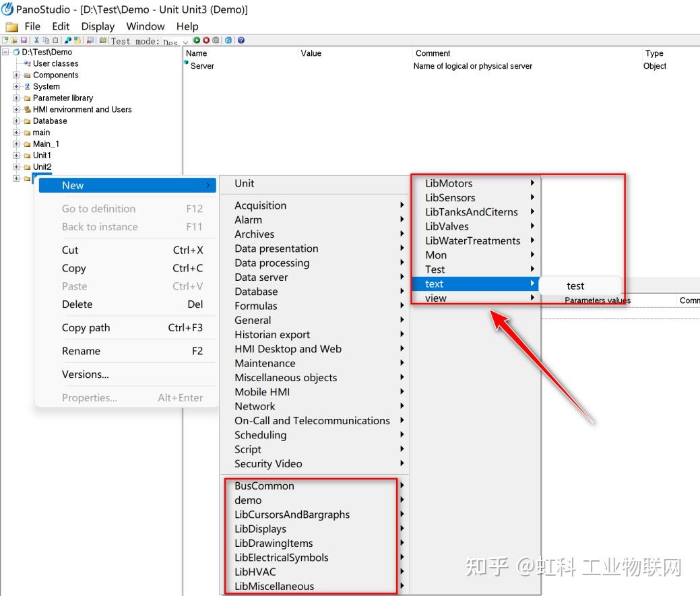Expand the Unit1 tree node
Viewport: 700px width, 596px height.
pyautogui.click(x=15, y=155)
